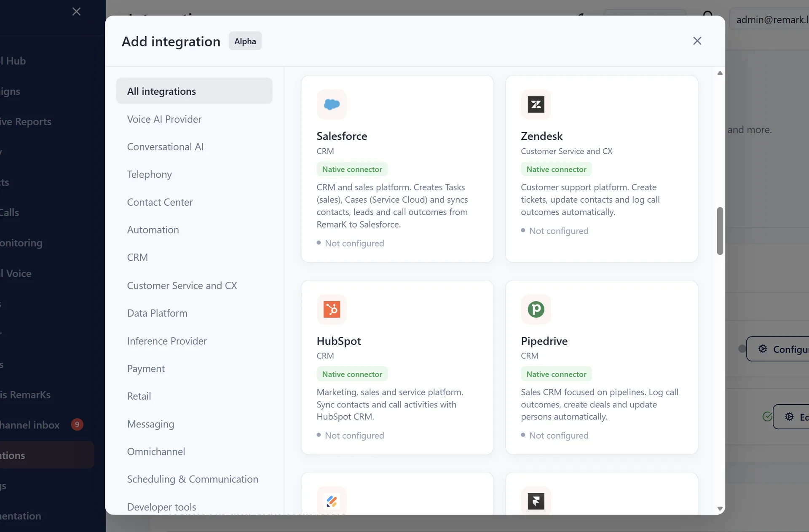The width and height of the screenshot is (809, 532).
Task: Filter by Conversational AI
Action: pos(165,147)
